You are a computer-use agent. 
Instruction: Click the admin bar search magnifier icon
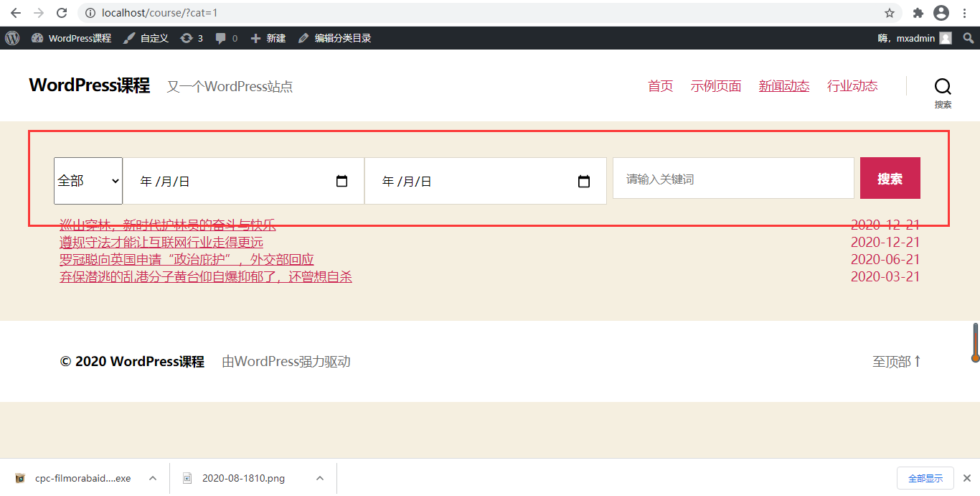(968, 38)
